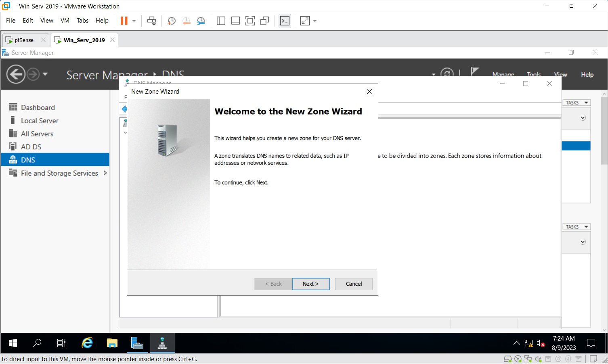Take a snapshot of this virtual machine
608x364 pixels.
172,21
